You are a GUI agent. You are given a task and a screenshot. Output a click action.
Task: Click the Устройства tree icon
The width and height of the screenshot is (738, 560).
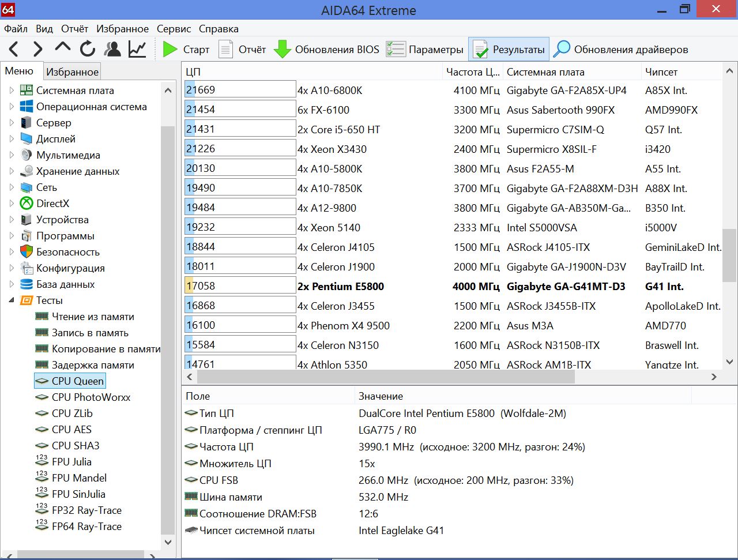point(27,220)
